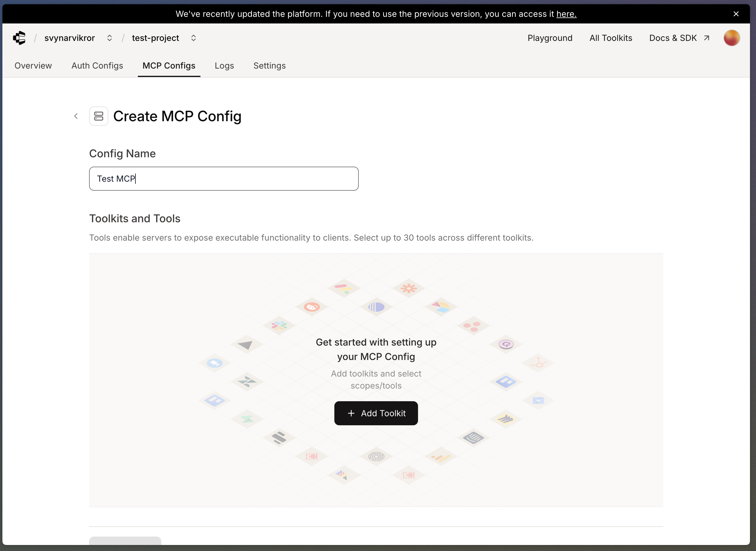The width and height of the screenshot is (756, 551).
Task: Expand the svynarvikror workspace switcher
Action: pyautogui.click(x=110, y=38)
